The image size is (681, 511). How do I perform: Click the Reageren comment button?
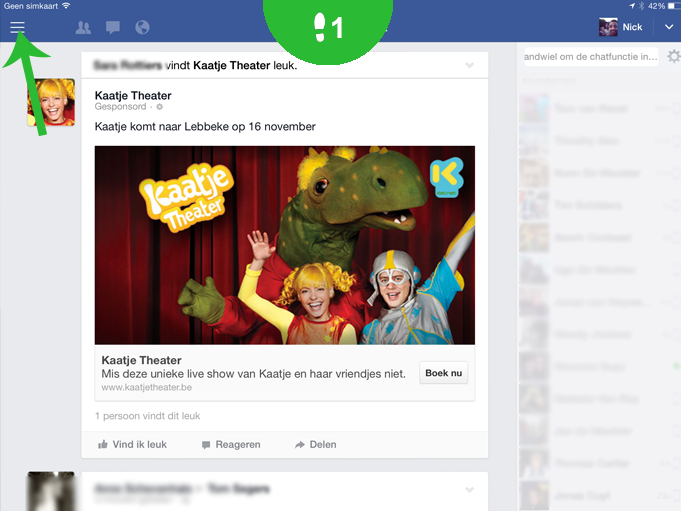pos(231,445)
